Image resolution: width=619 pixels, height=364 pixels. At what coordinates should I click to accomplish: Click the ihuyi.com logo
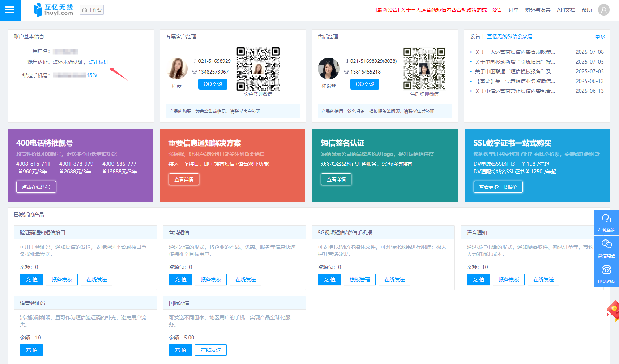53,10
